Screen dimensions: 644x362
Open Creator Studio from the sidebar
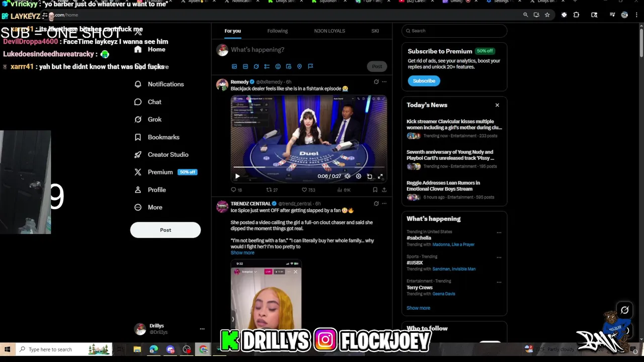(161, 154)
